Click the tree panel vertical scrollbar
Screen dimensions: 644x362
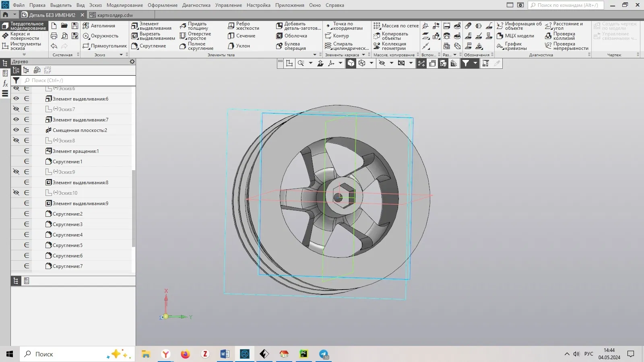[x=134, y=208]
